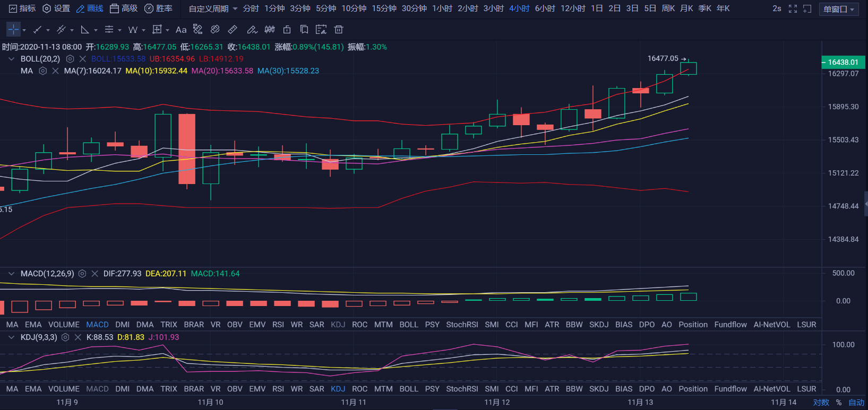This screenshot has width=868, height=410.
Task: Click the 胜率 win rate button
Action: tap(158, 8)
